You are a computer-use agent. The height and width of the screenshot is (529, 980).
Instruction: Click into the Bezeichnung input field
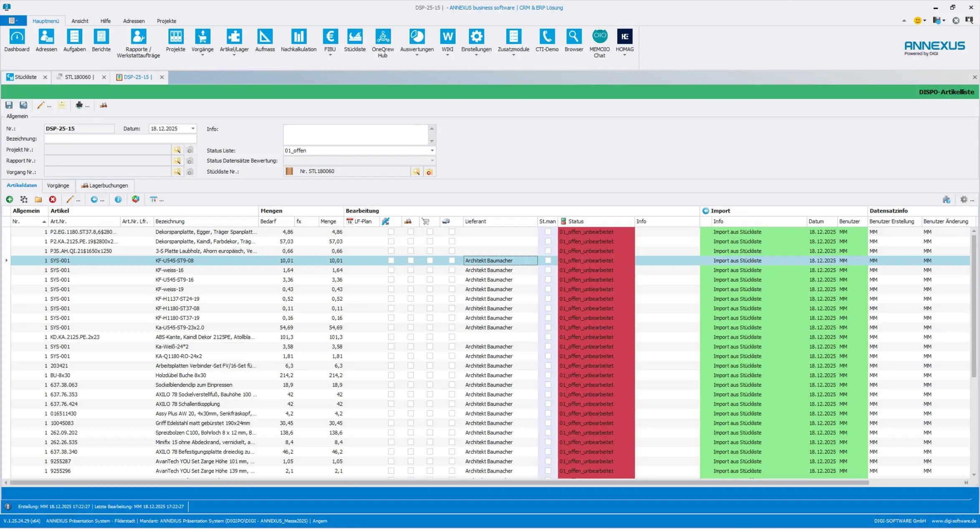tap(120, 139)
